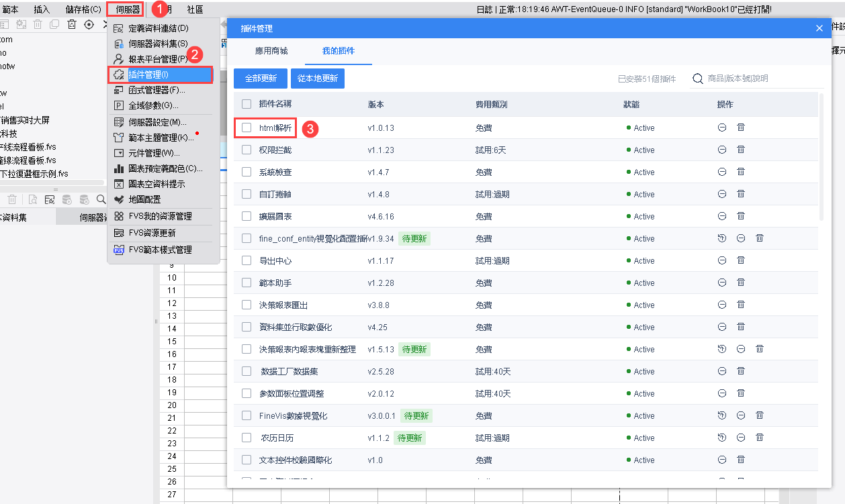Image resolution: width=845 pixels, height=504 pixels.
Task: Delete the html解析 plugin using its trash icon
Action: point(740,128)
